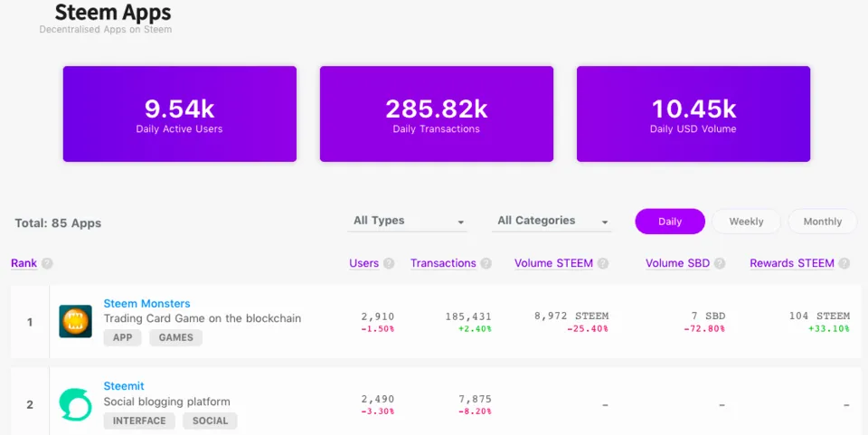Click help icon beside Volume STEEM

tap(603, 264)
